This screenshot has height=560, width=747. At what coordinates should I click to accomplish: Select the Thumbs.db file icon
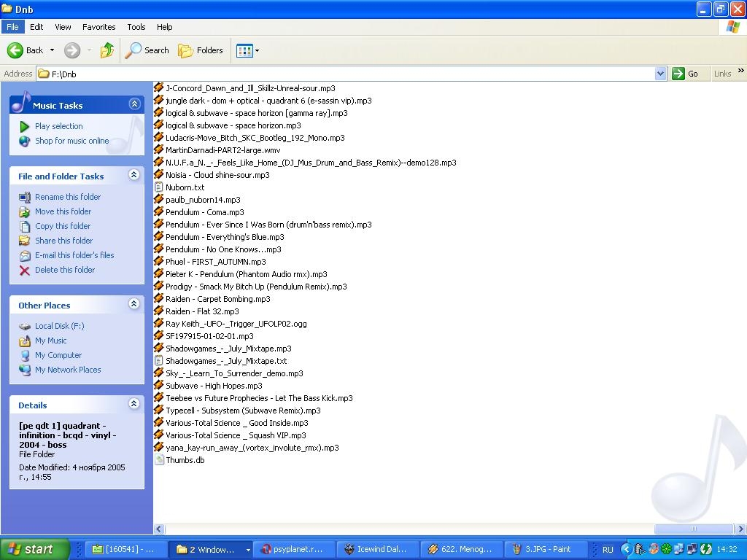click(159, 460)
